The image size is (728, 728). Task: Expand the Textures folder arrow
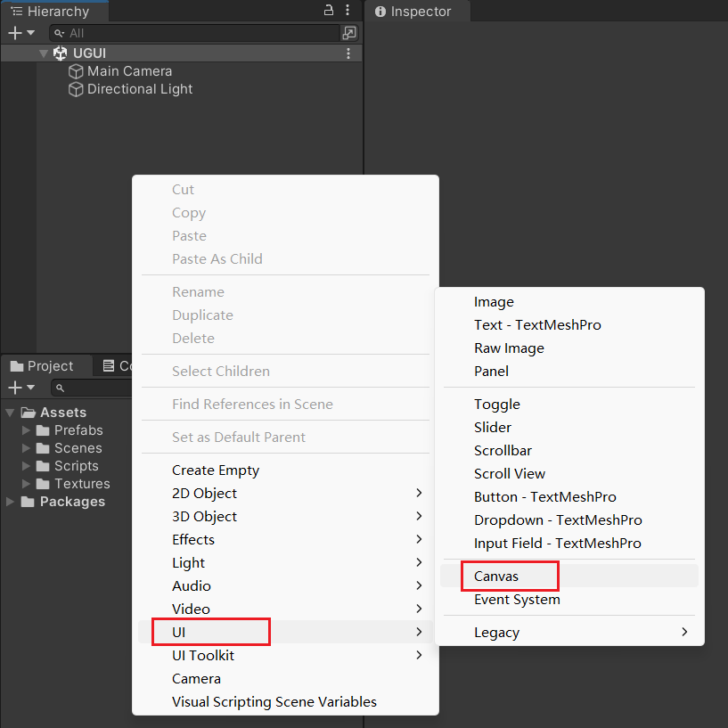[27, 484]
